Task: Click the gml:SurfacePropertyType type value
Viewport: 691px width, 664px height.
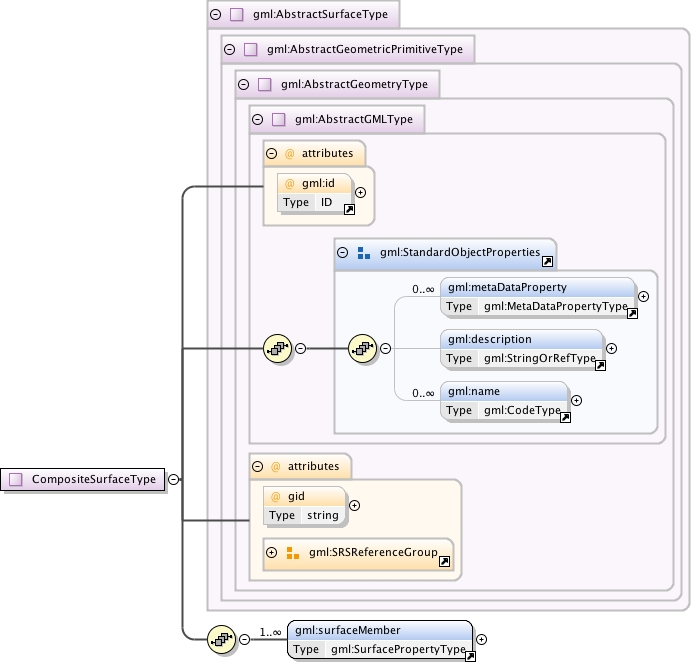Action: tap(398, 649)
